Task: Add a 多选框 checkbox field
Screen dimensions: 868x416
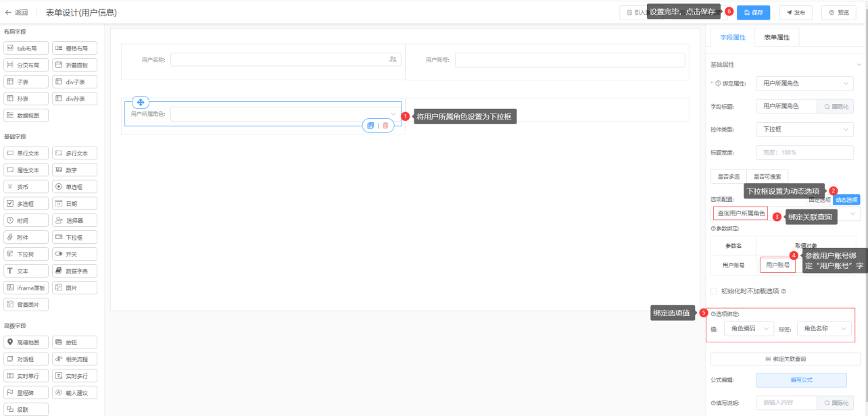Action: 26,203
